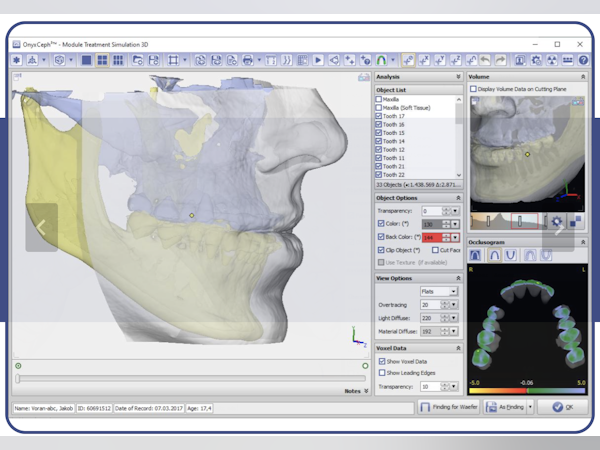Select Tooth 21 in Object List

pos(394,166)
